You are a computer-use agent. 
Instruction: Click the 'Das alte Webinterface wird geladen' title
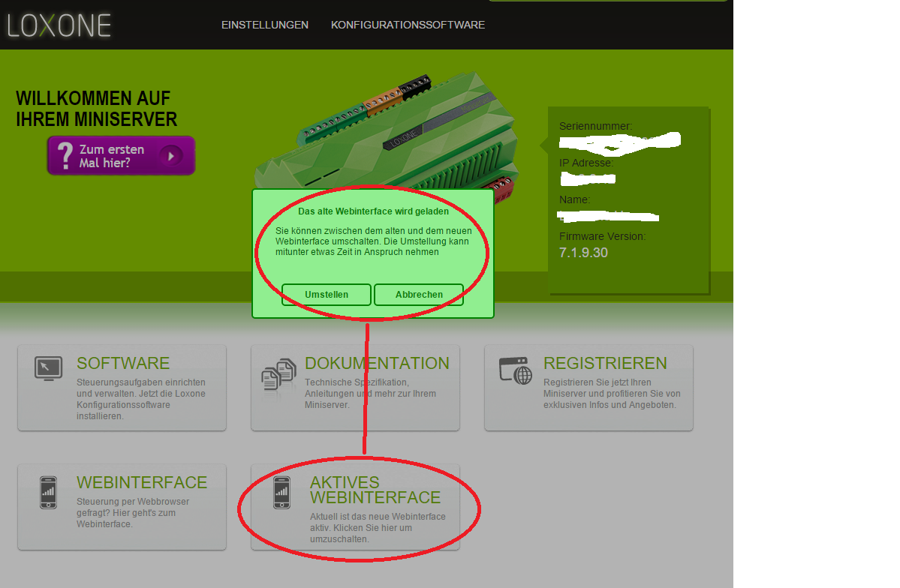coord(373,211)
